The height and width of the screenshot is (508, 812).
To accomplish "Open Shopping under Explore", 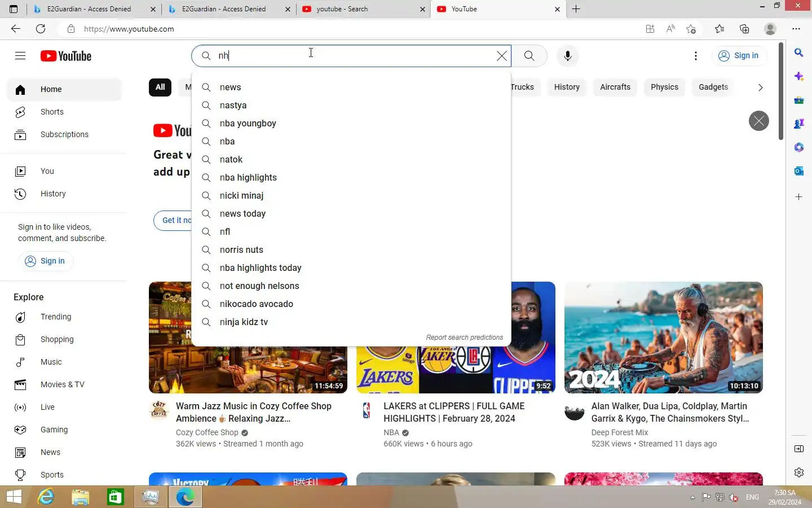I will coord(64,339).
